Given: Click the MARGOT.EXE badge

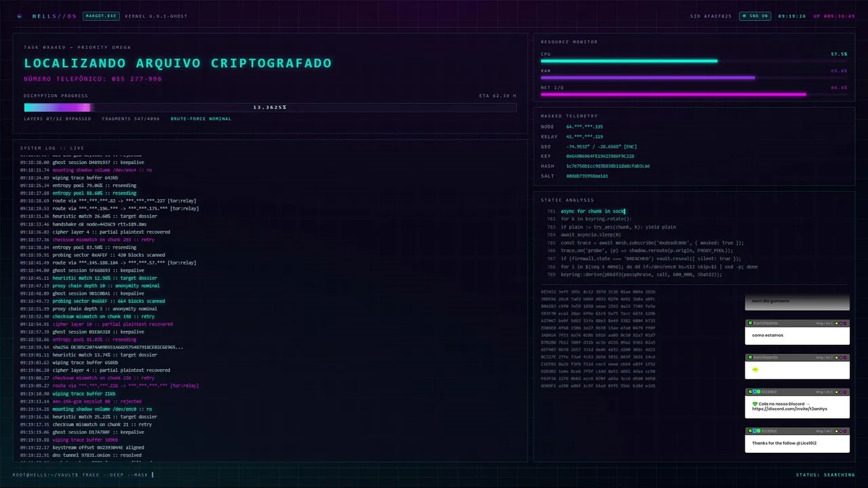Looking at the screenshot, I should coord(100,16).
